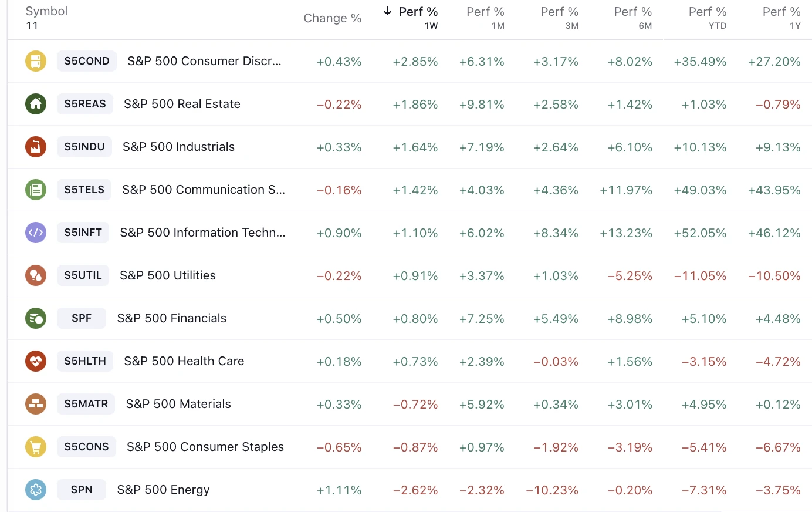This screenshot has width=812, height=512.
Task: Sort by Perf % 1M column
Action: (485, 18)
